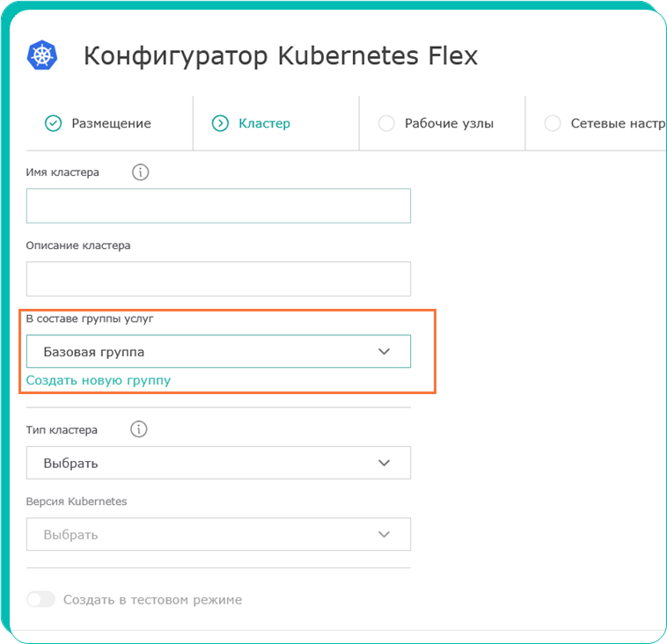
Task: Click the circle icon of Рабочие узлы step
Action: (386, 123)
